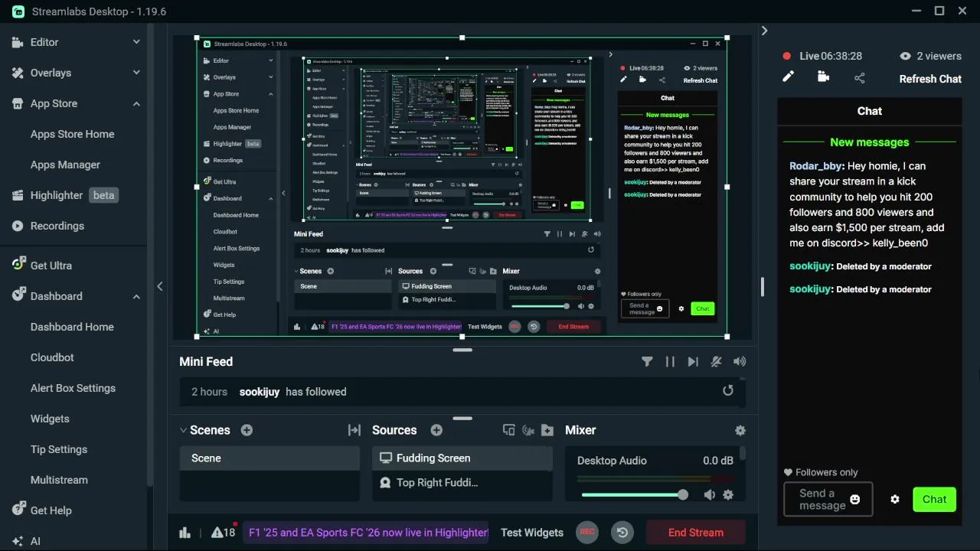Add a new source with plus icon
The image size is (980, 551).
pyautogui.click(x=436, y=430)
